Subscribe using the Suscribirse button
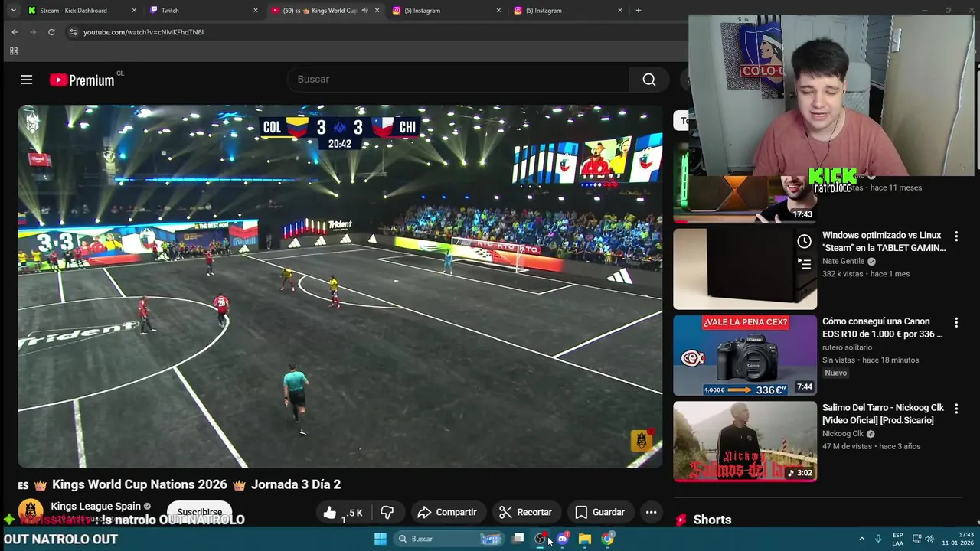 click(200, 512)
